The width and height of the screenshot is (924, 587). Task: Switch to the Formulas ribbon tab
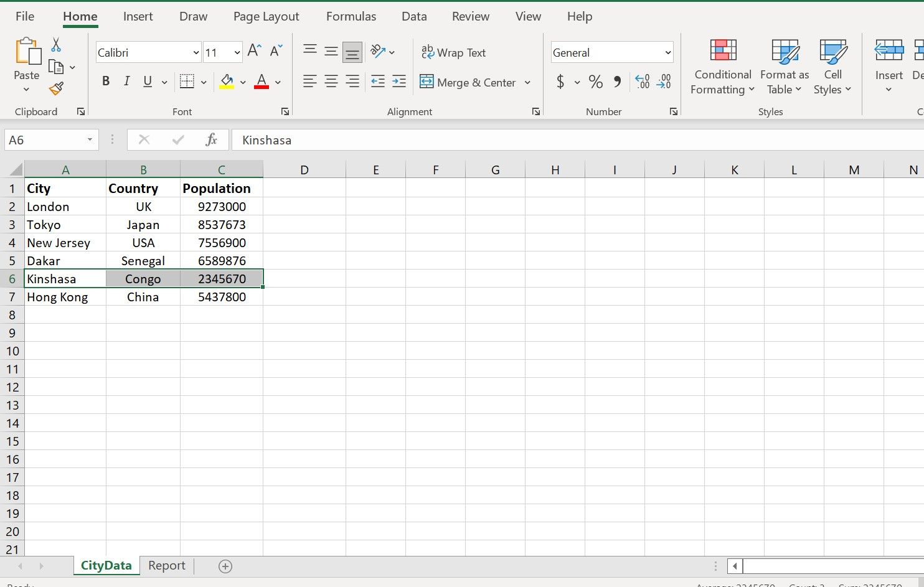[x=351, y=16]
